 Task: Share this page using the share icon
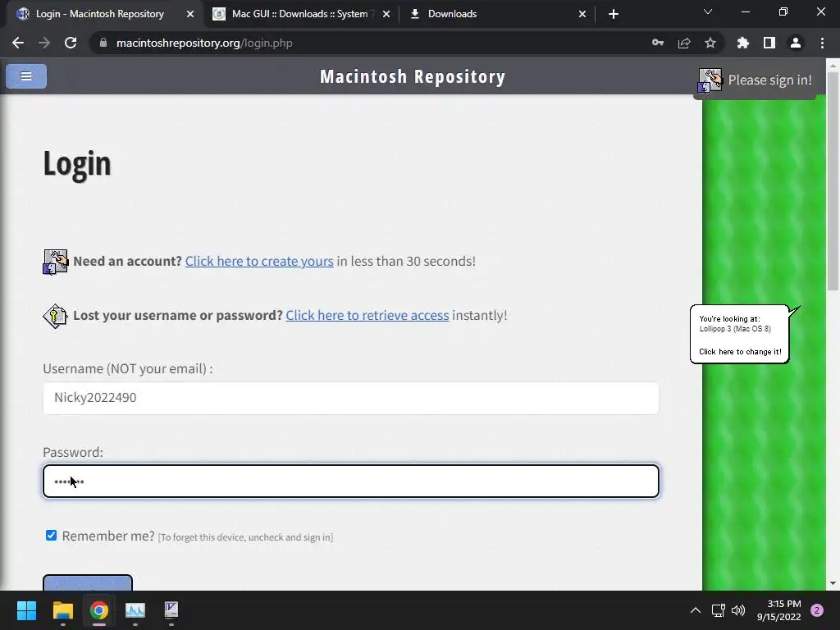point(684,43)
